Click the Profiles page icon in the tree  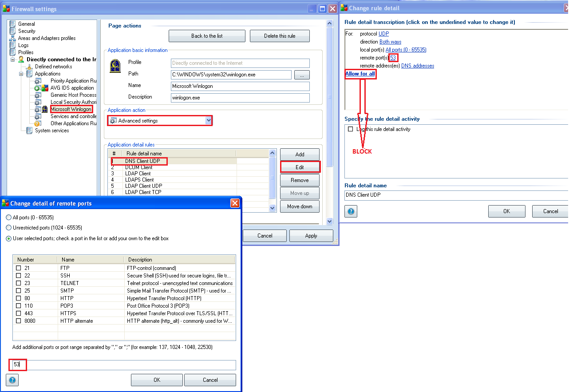coord(12,52)
